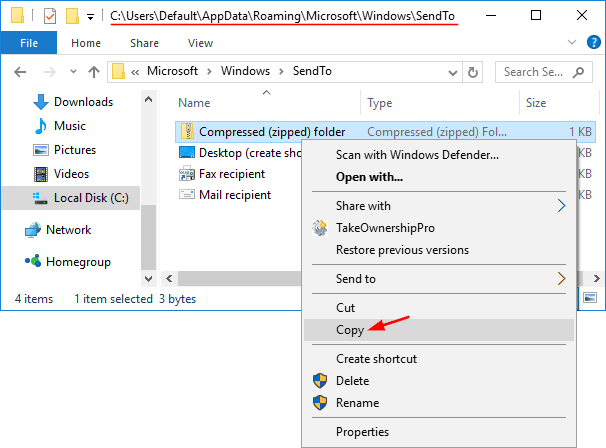Click the Properties checkmark icon in title bar
The width and height of the screenshot is (606, 448).
[50, 16]
